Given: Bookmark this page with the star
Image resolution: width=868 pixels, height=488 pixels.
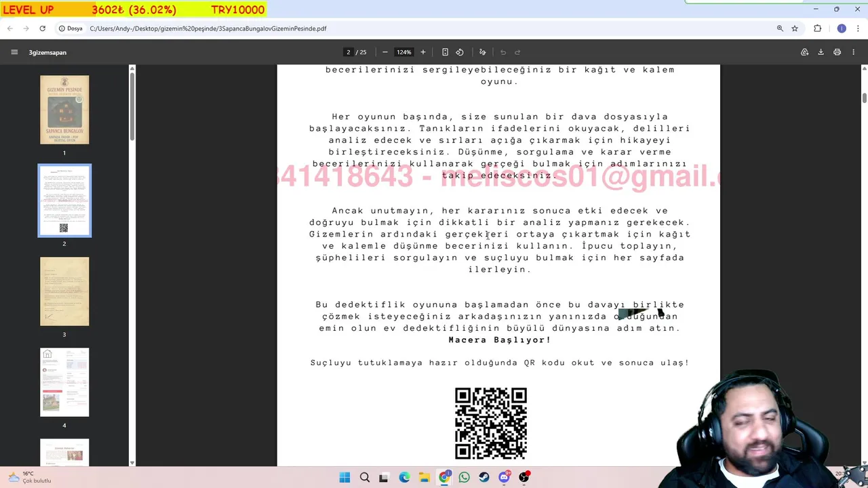Looking at the screenshot, I should tap(795, 28).
